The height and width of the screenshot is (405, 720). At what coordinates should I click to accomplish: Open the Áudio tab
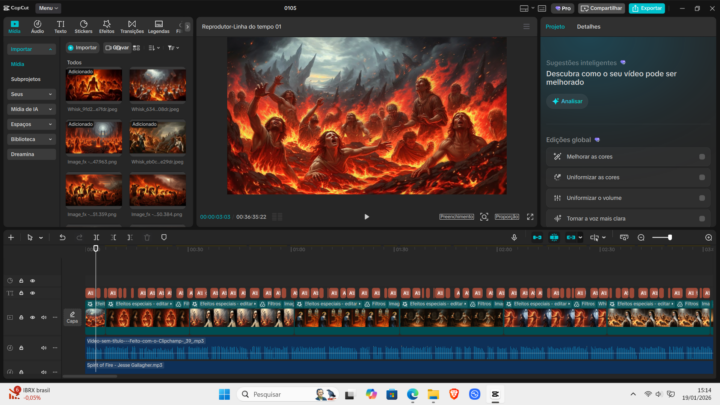click(x=37, y=26)
